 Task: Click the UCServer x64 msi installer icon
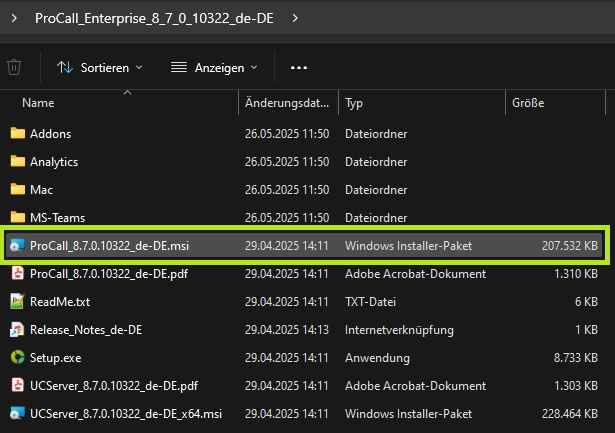click(x=17, y=413)
